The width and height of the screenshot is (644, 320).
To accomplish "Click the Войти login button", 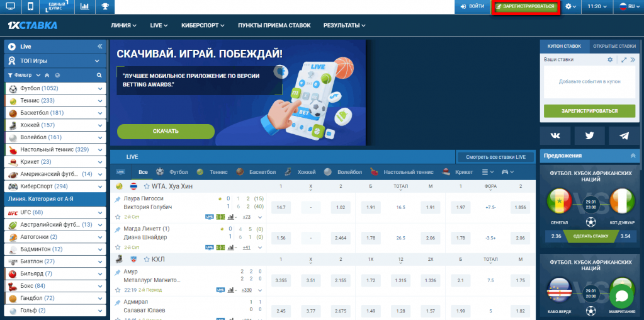I will 472,6.
